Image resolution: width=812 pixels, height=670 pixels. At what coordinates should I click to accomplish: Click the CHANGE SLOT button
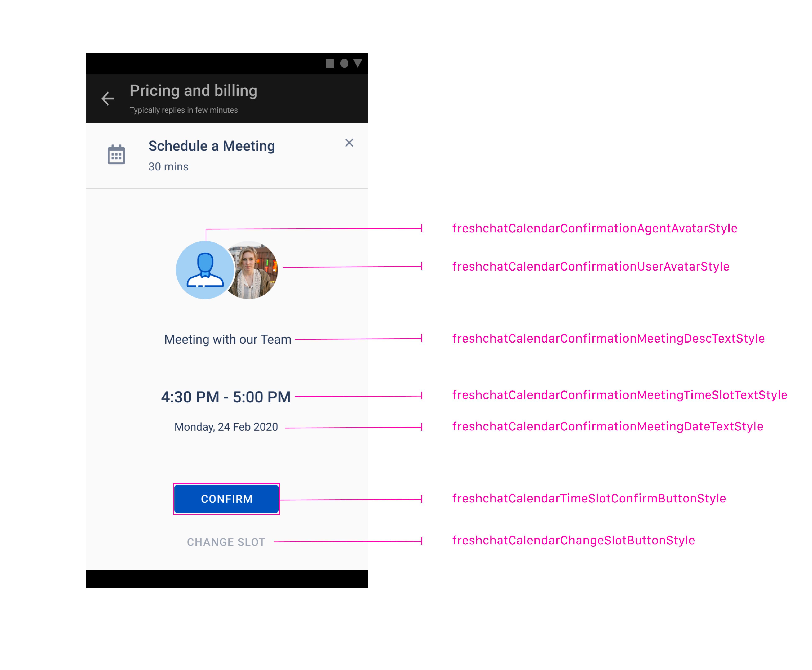(226, 542)
